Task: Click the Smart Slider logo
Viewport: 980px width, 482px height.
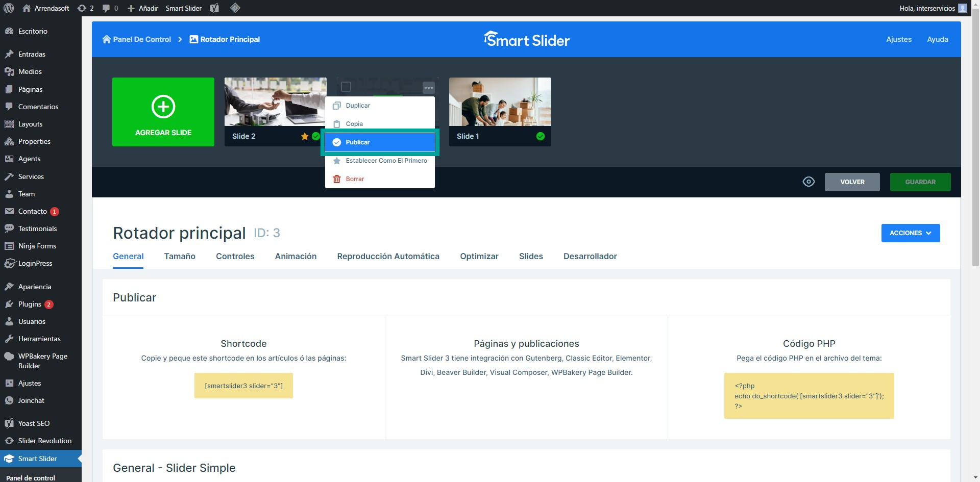Action: pos(526,39)
